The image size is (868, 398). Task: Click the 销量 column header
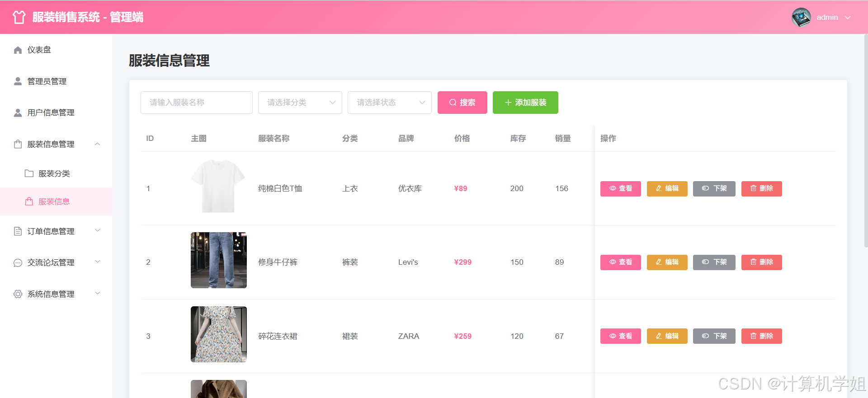pyautogui.click(x=563, y=139)
